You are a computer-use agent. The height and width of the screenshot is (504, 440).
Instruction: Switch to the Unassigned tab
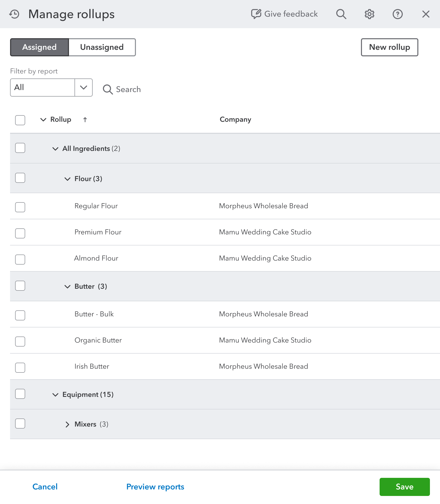pos(102,47)
